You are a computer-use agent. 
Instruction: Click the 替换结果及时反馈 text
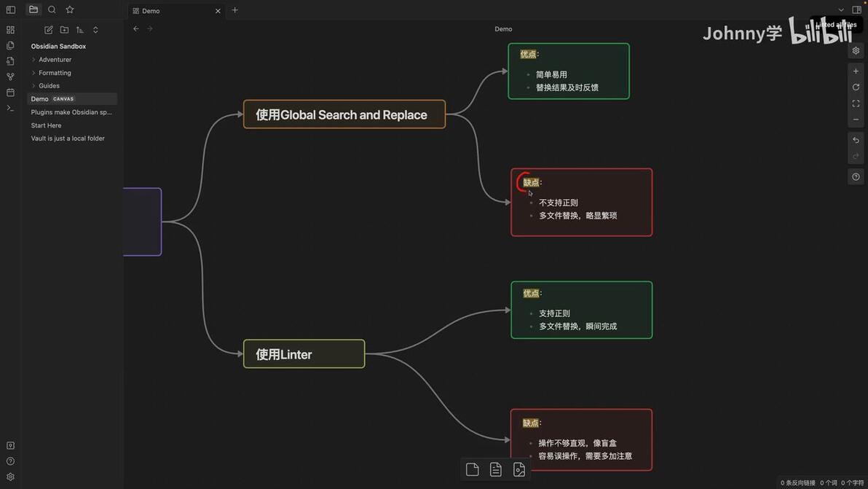coord(567,87)
